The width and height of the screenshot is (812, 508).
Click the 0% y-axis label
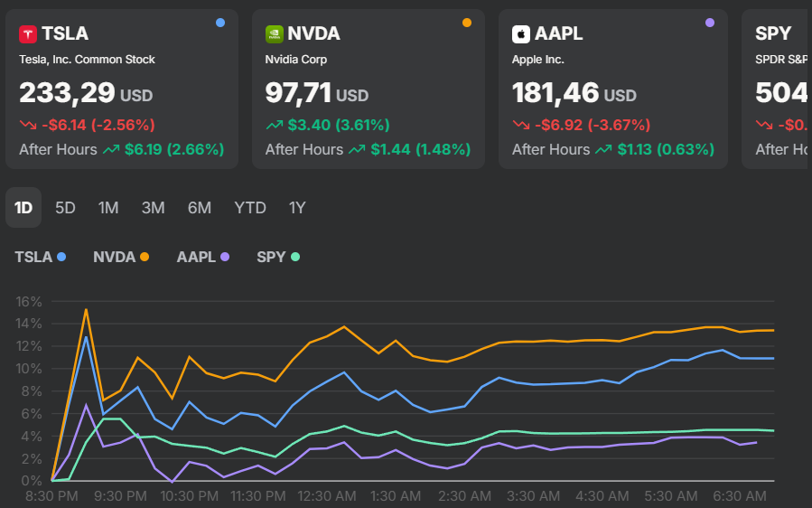[32, 481]
